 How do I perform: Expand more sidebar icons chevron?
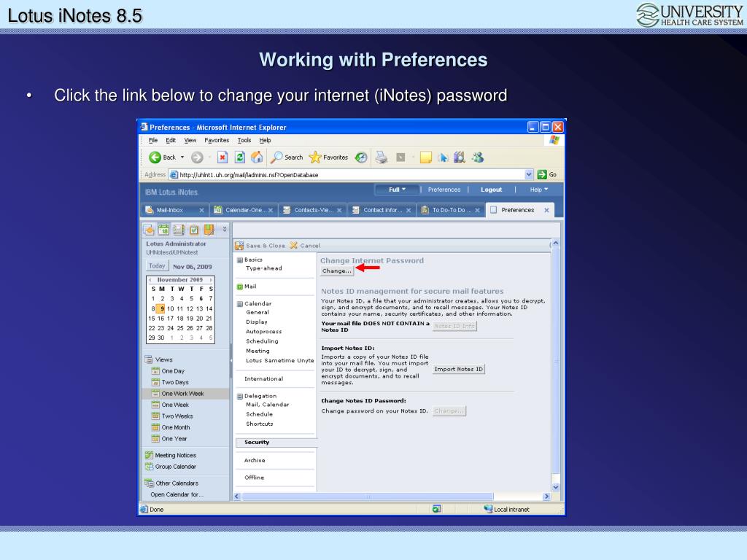tap(225, 230)
